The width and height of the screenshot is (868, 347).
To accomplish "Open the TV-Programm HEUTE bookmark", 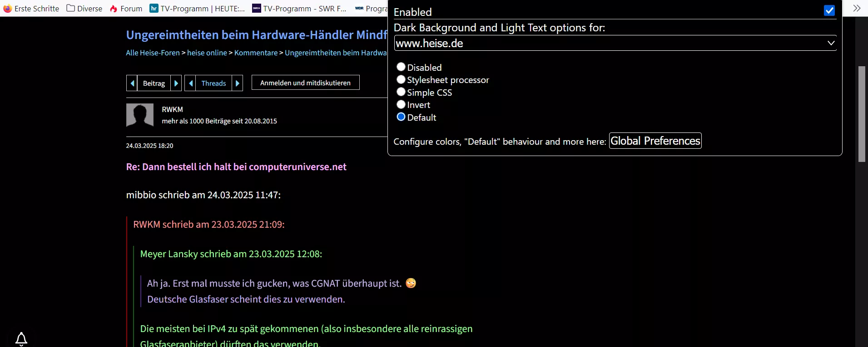I will click(x=197, y=9).
